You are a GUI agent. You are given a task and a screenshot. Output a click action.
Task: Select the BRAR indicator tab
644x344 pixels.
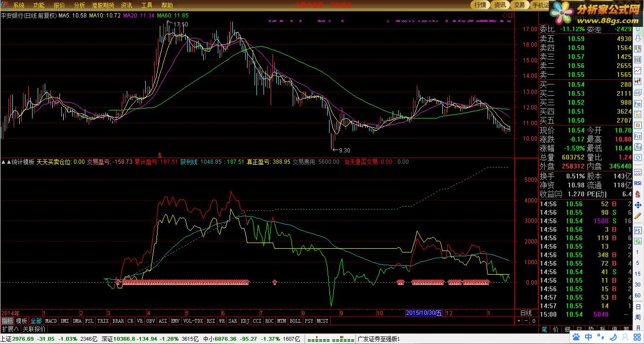click(x=118, y=321)
